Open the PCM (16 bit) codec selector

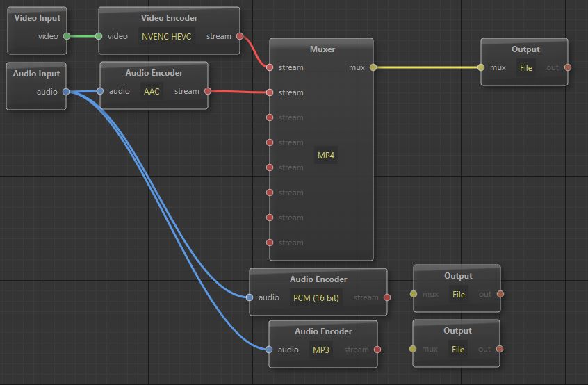pyautogui.click(x=316, y=297)
